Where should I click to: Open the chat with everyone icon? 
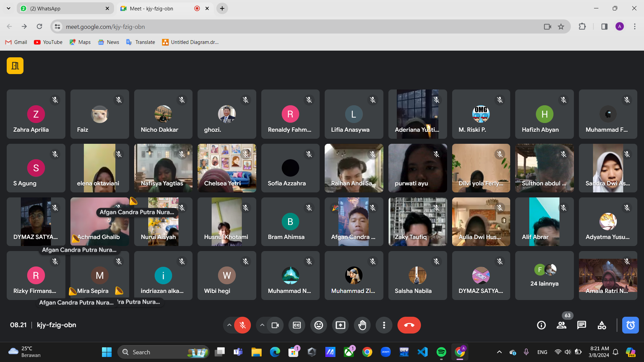(582, 325)
